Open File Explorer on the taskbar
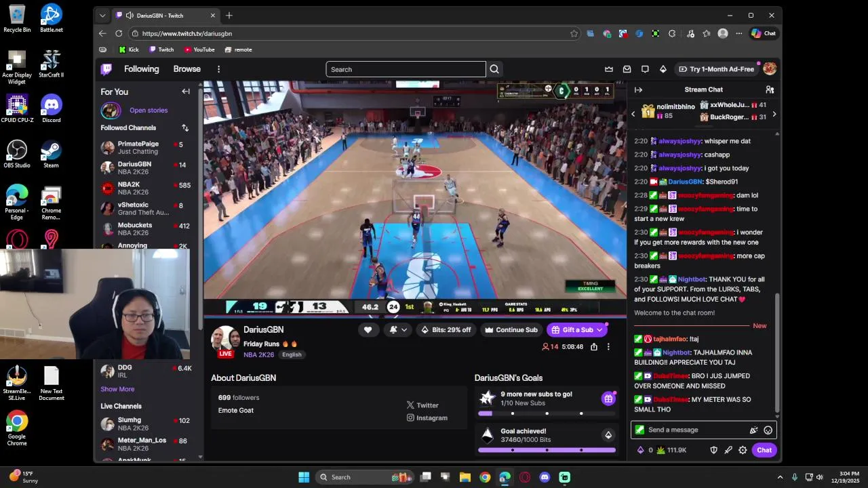868x488 pixels. click(x=465, y=477)
